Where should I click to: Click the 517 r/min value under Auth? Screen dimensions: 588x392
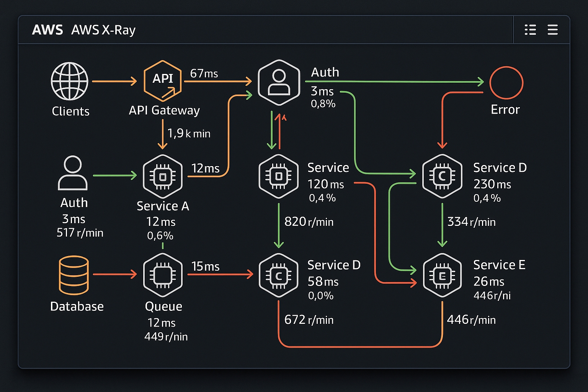[80, 233]
